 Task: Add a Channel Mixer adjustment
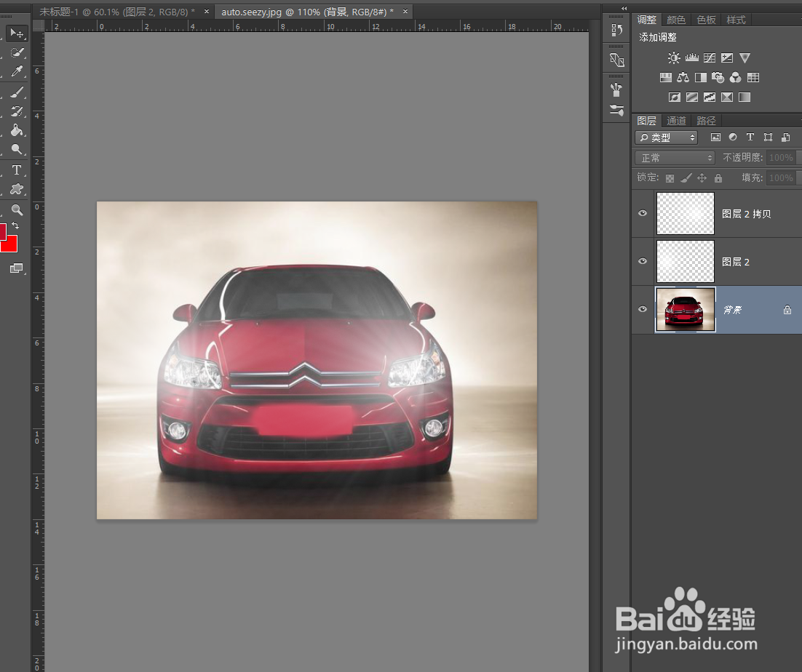736,78
